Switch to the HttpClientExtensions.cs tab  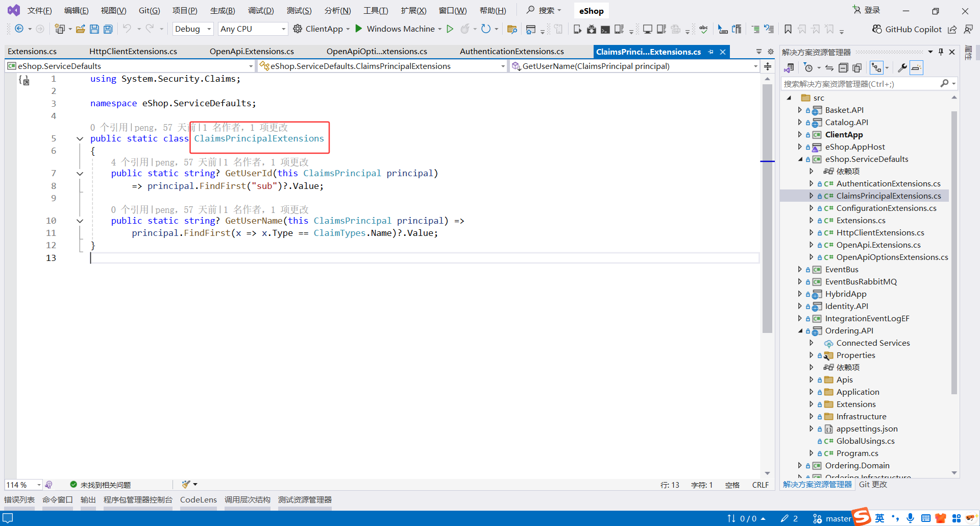[133, 52]
